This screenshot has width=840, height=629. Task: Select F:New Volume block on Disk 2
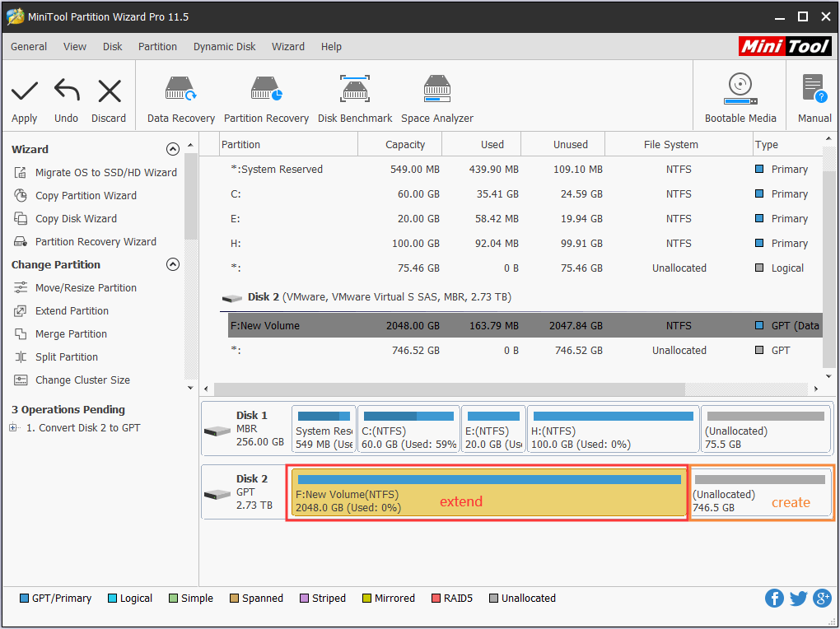tap(488, 492)
